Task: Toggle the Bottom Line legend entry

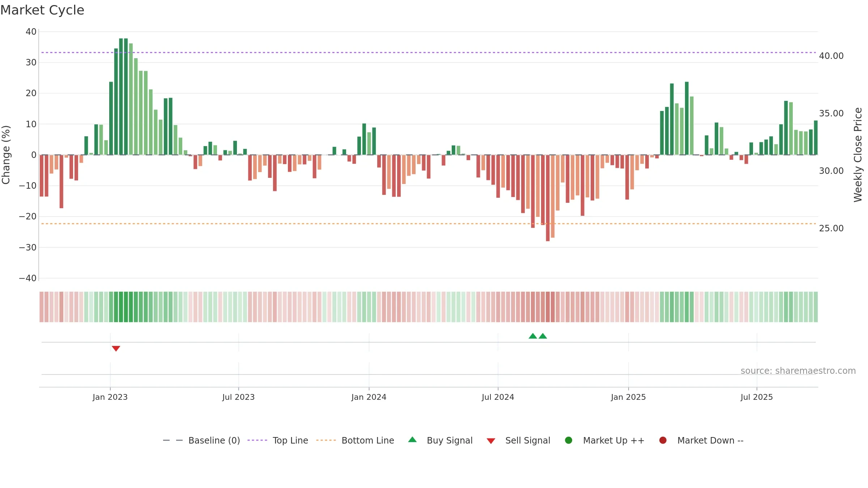Action: tap(355, 440)
